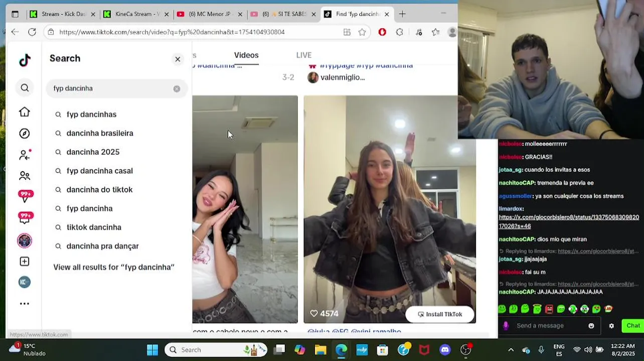The image size is (644, 361).
Task: Select the suggestion 'fyp dancinhas'
Action: [x=92, y=114]
